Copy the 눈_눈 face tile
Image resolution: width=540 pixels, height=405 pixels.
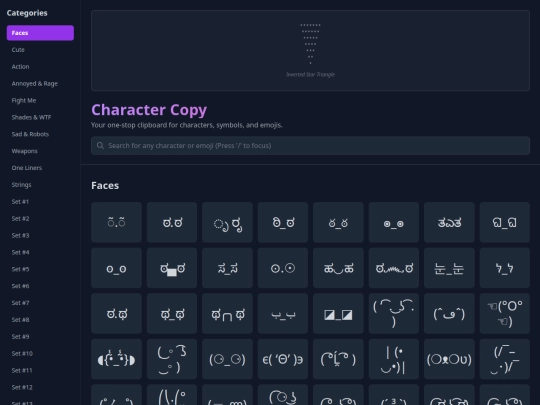point(449,268)
